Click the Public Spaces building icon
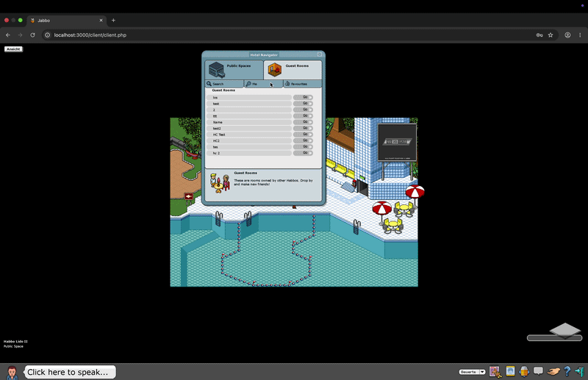588x380 pixels. 216,70
